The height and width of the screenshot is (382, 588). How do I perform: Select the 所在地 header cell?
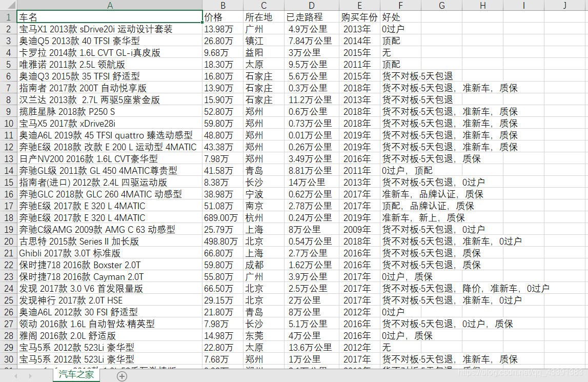[x=263, y=17]
